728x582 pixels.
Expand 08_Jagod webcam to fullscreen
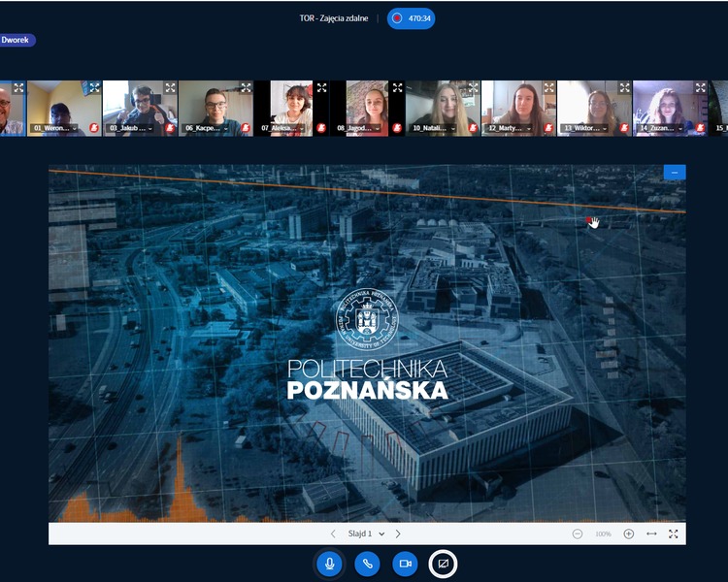pyautogui.click(x=397, y=87)
